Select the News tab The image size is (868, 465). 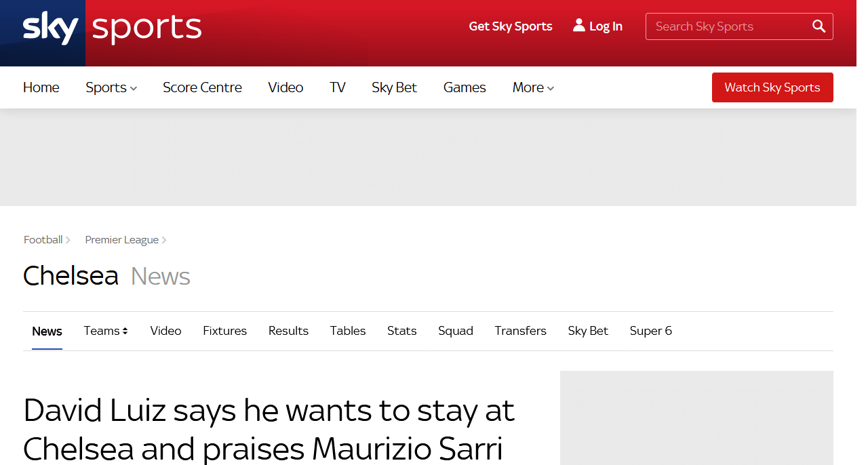[x=47, y=331]
